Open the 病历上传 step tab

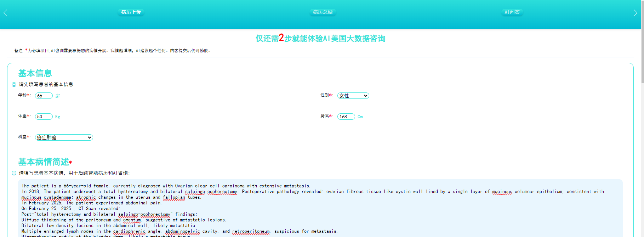pos(131,12)
